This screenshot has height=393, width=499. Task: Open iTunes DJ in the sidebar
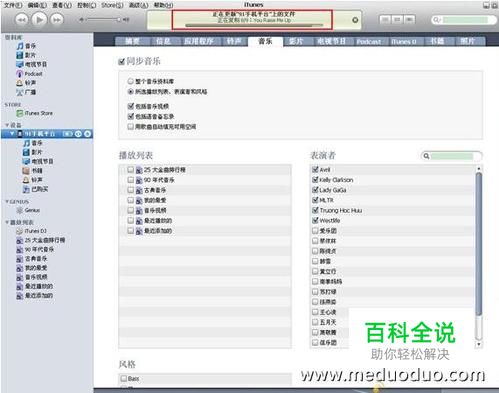tap(32, 231)
